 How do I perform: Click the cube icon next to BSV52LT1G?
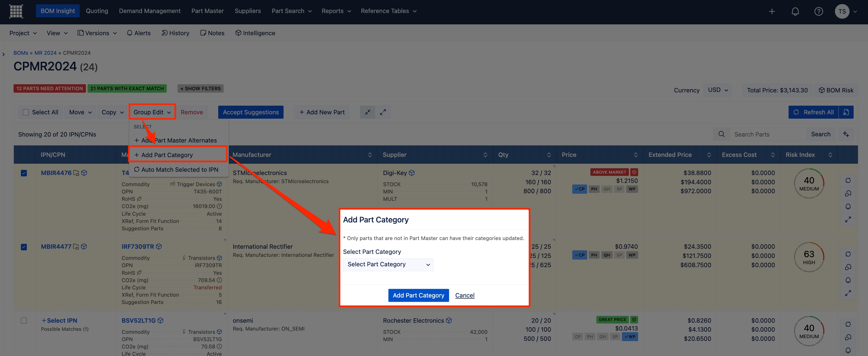[160, 320]
